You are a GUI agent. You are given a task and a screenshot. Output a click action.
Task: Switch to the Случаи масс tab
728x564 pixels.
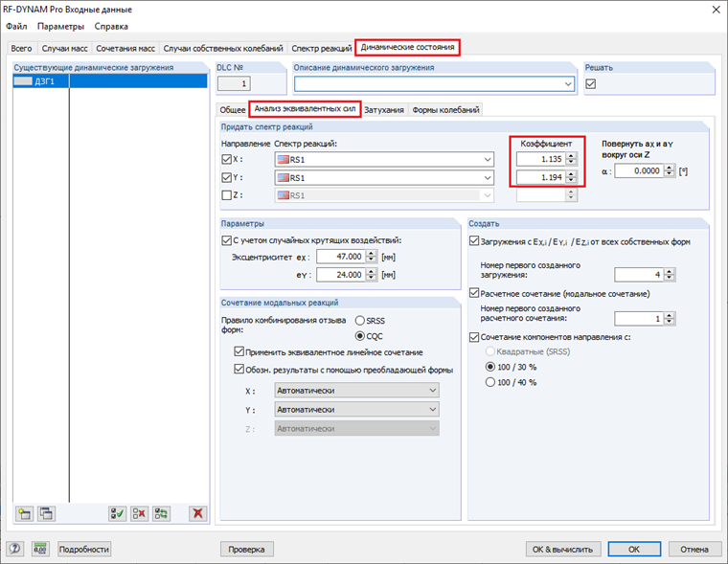pyautogui.click(x=64, y=48)
